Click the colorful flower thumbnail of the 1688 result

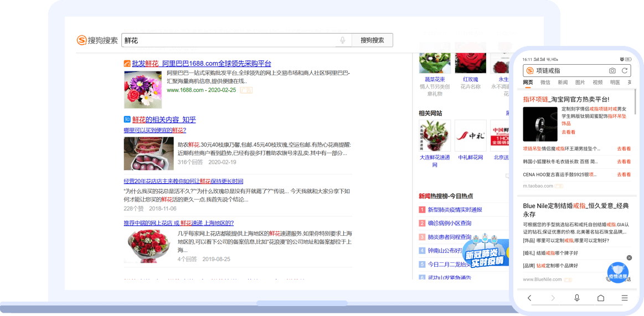(142, 90)
